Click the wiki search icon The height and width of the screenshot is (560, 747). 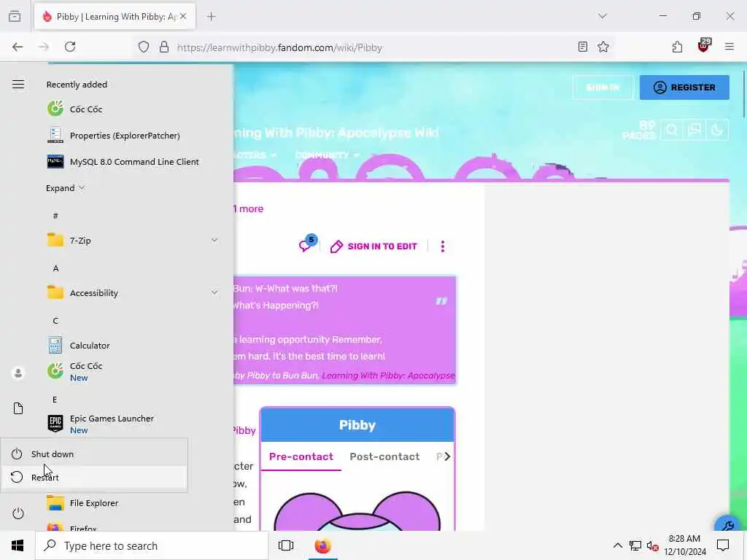pos(672,130)
